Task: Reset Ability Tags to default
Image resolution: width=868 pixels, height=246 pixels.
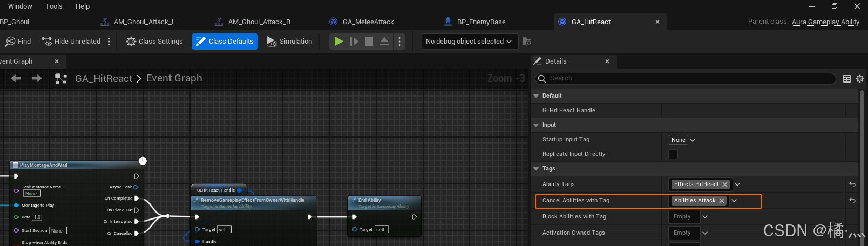Action: [852, 184]
